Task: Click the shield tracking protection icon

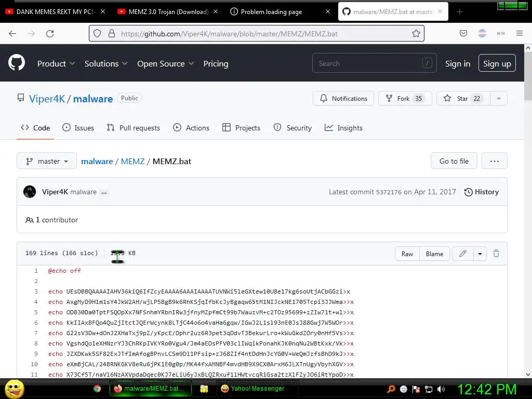Action: [x=97, y=33]
